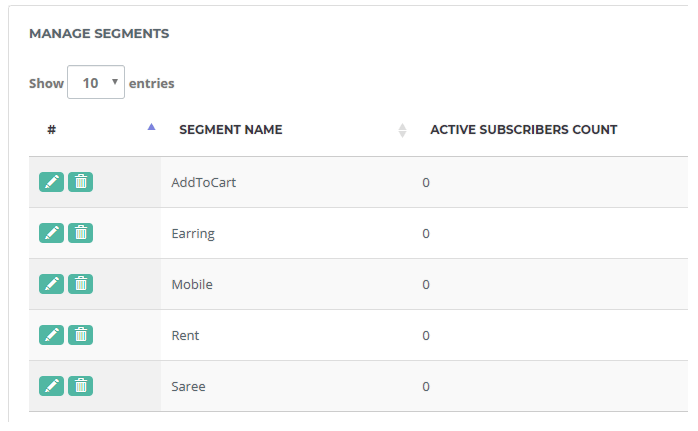Click Active Subscribers Count column header

tap(524, 130)
